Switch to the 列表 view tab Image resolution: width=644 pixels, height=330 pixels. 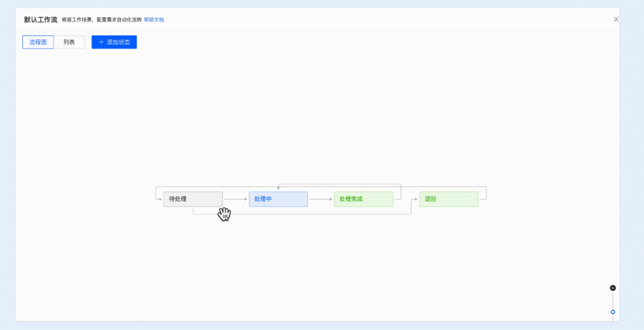tap(69, 42)
